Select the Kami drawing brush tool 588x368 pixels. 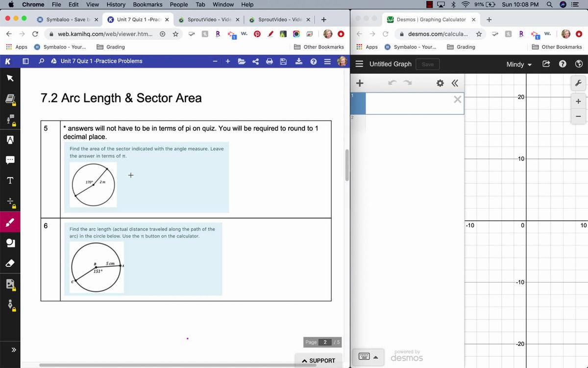(x=10, y=222)
